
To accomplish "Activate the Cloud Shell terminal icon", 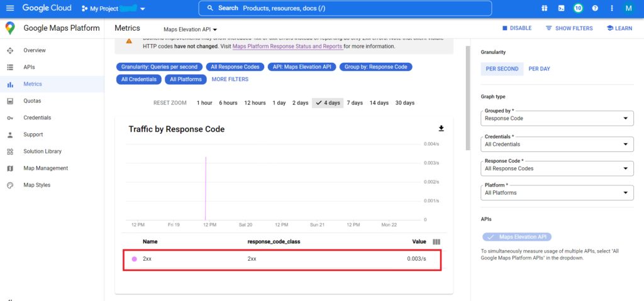I will tap(561, 8).
